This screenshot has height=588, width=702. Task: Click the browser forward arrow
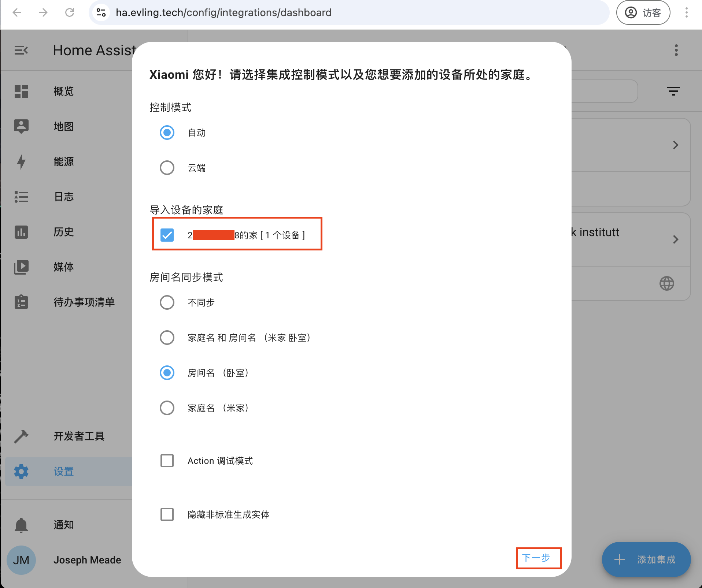click(43, 12)
